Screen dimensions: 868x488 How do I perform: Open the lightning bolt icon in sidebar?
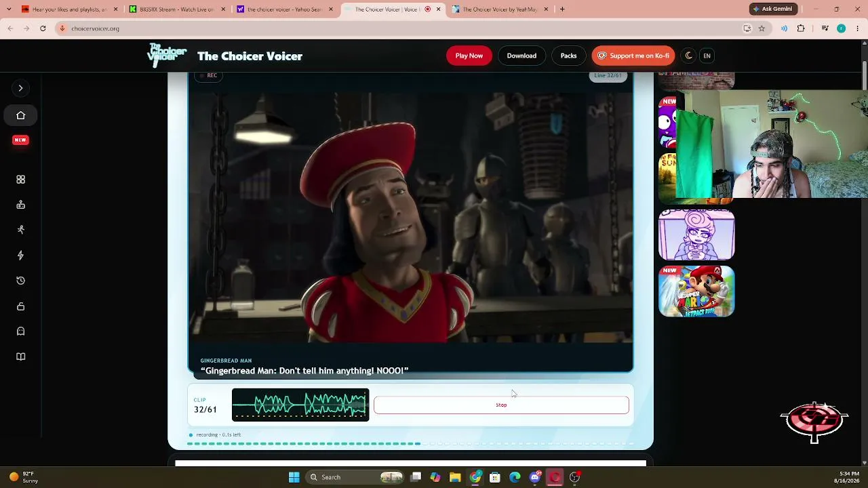[x=20, y=256]
